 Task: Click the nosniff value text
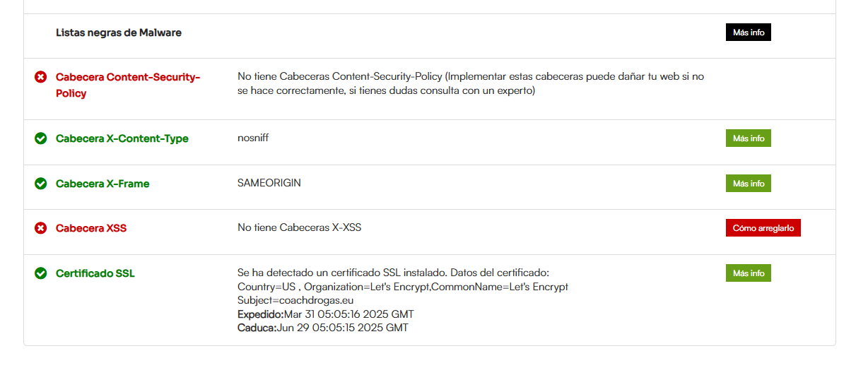coord(253,138)
